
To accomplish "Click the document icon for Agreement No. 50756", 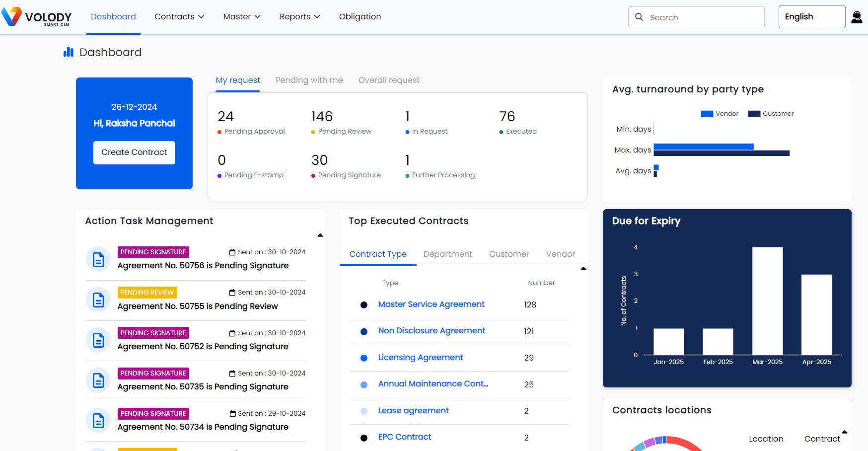I will [x=98, y=259].
